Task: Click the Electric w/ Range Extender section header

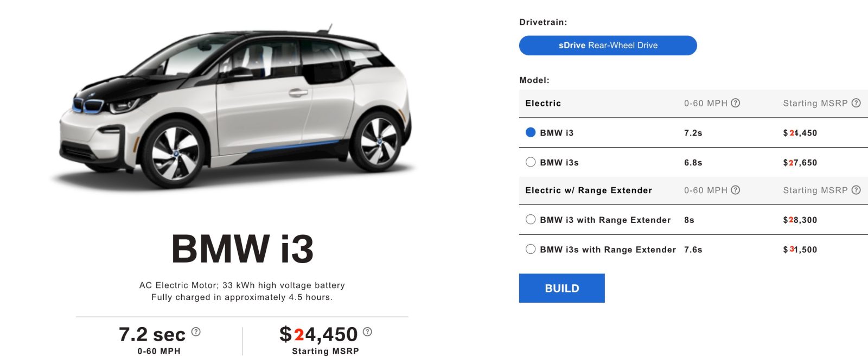Action: [589, 190]
